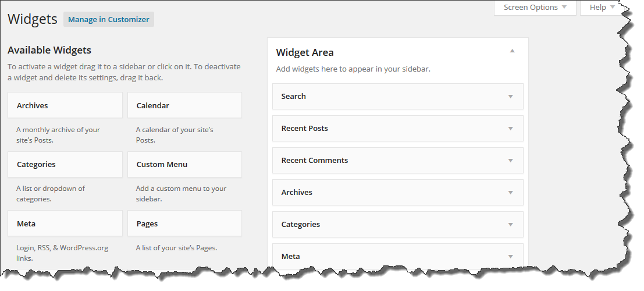
Task: Open the Help tab
Action: [x=602, y=8]
